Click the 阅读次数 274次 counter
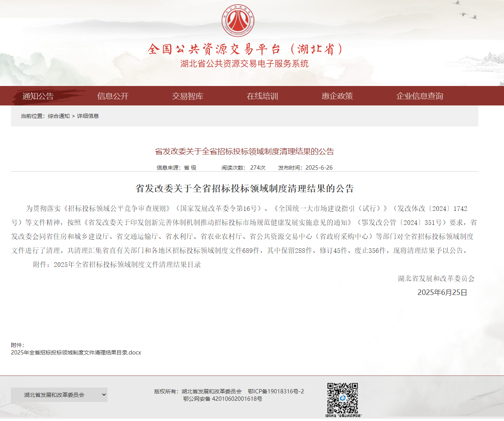The height and width of the screenshot is (421, 504). (243, 168)
